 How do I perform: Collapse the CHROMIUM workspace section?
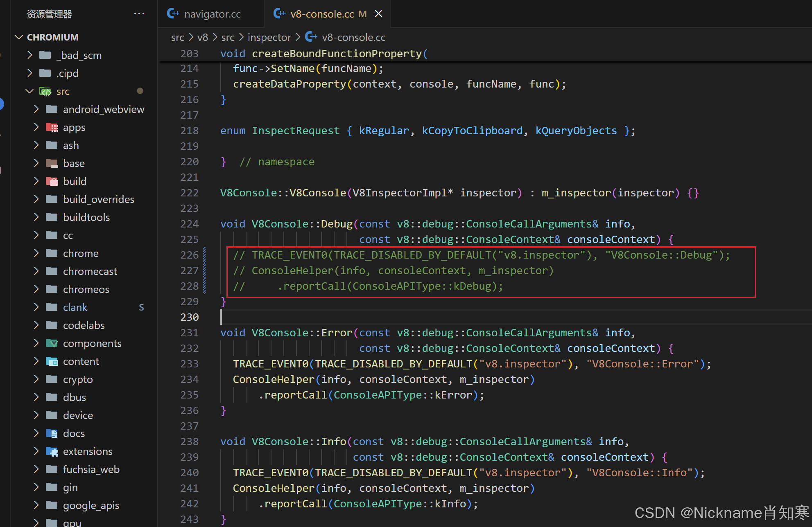(19, 37)
